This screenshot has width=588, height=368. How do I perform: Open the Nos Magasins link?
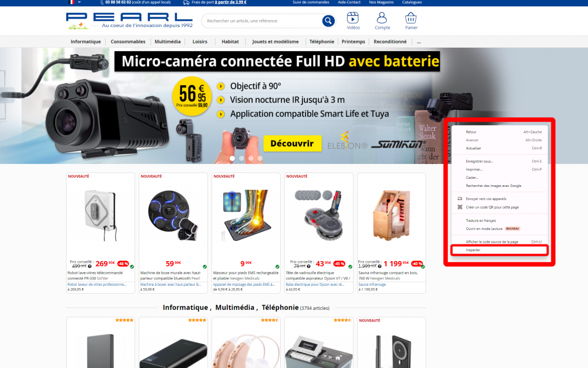[381, 2]
